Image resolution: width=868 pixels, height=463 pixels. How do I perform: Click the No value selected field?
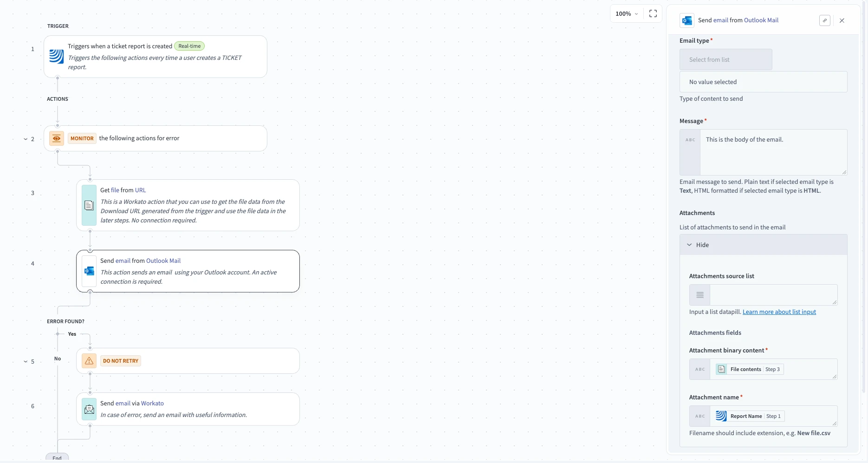point(764,82)
